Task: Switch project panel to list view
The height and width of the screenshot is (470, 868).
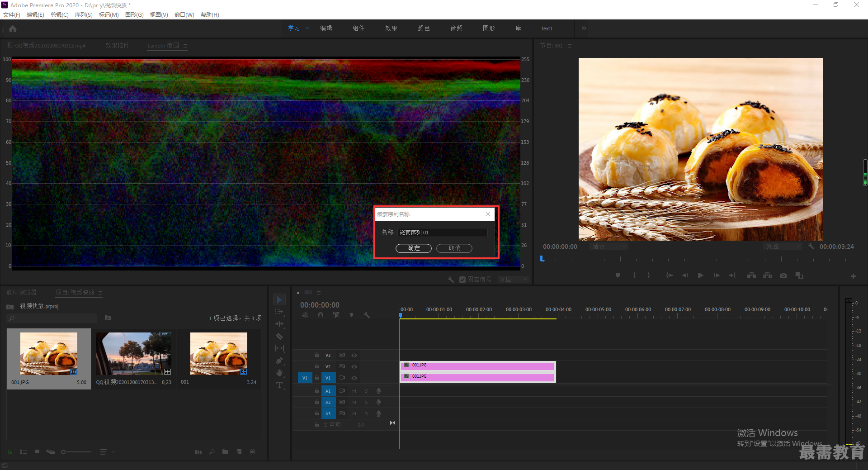Action: (x=24, y=451)
